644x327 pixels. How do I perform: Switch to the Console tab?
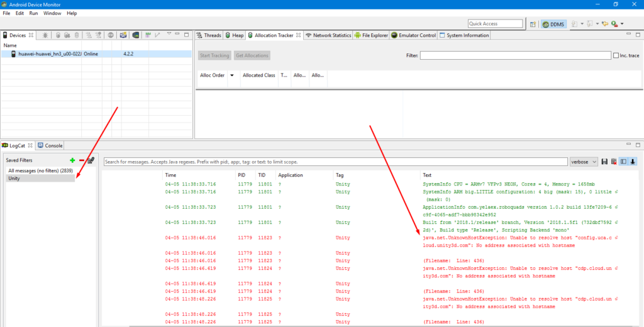50,145
